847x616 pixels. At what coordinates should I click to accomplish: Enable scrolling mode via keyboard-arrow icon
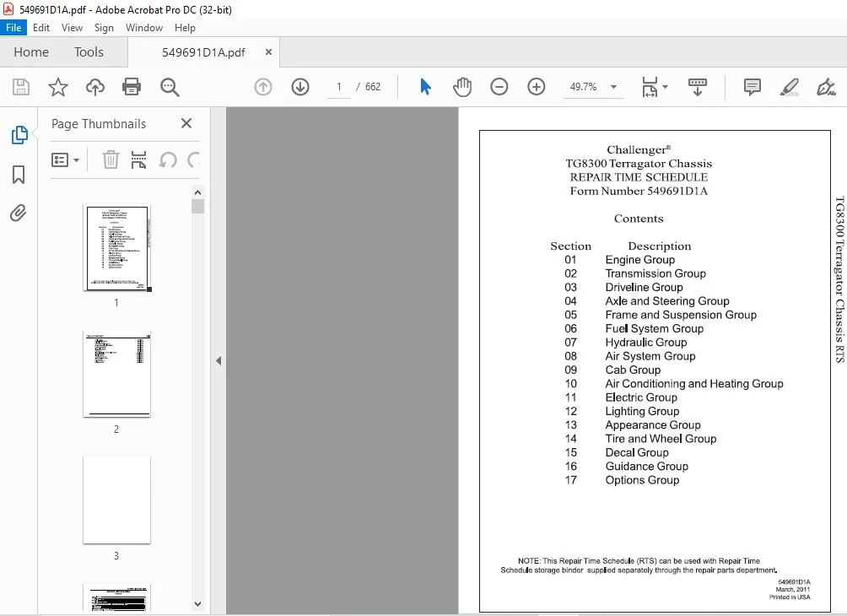[698, 87]
